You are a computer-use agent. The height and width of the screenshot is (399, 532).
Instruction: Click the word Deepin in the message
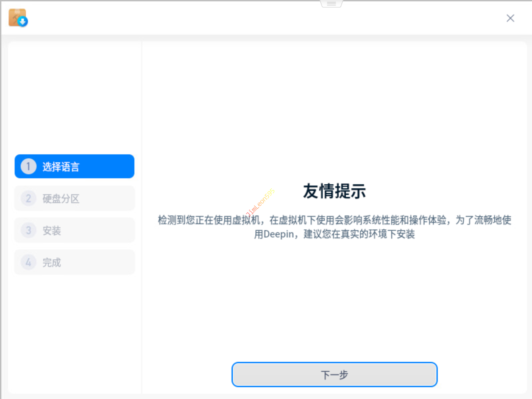(x=279, y=234)
